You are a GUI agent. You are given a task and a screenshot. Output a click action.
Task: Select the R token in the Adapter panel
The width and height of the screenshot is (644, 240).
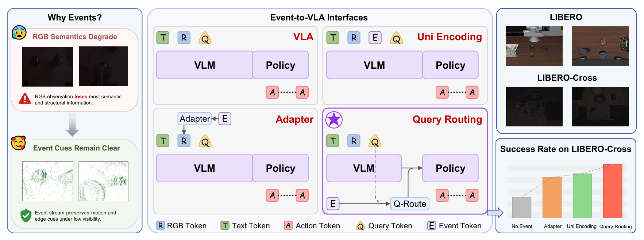point(184,141)
